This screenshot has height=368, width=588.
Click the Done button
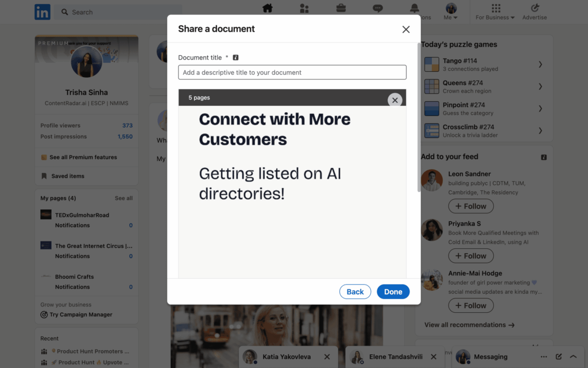click(393, 292)
